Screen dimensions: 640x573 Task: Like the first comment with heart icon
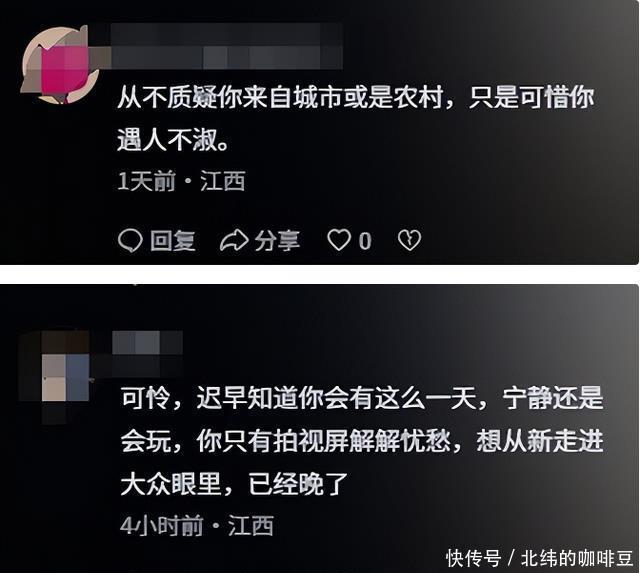339,240
